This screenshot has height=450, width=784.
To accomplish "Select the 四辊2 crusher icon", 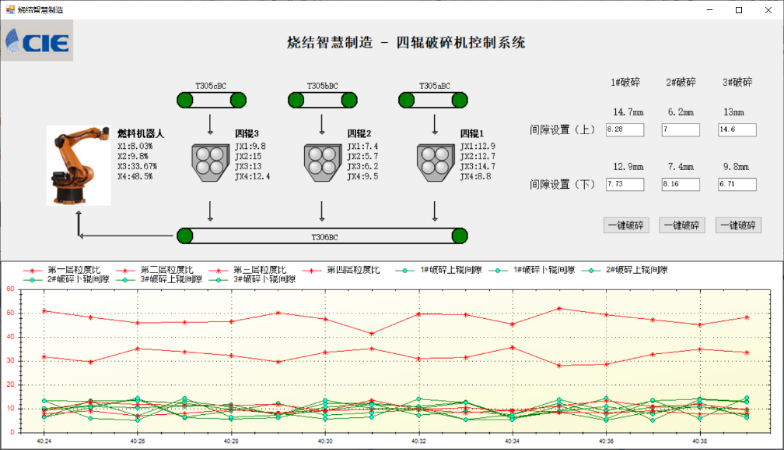I will 322,161.
